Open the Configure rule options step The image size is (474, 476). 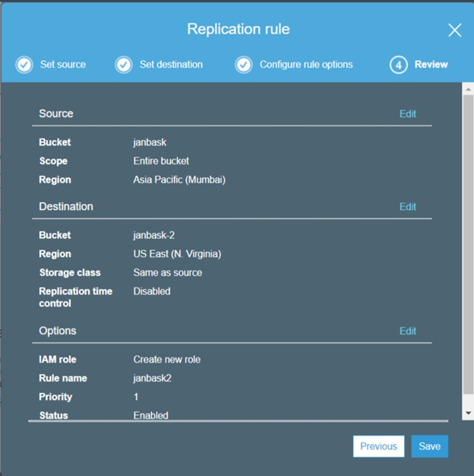[305, 65]
